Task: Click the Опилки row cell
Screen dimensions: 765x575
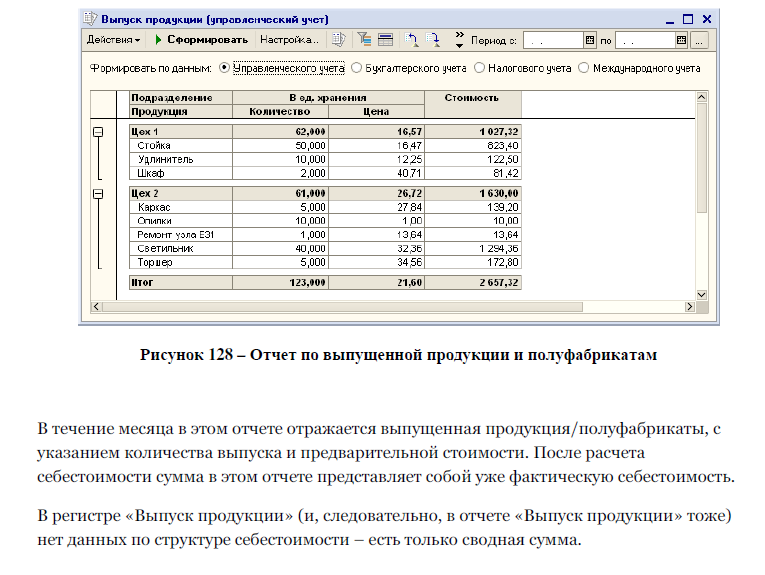Action: click(x=181, y=221)
